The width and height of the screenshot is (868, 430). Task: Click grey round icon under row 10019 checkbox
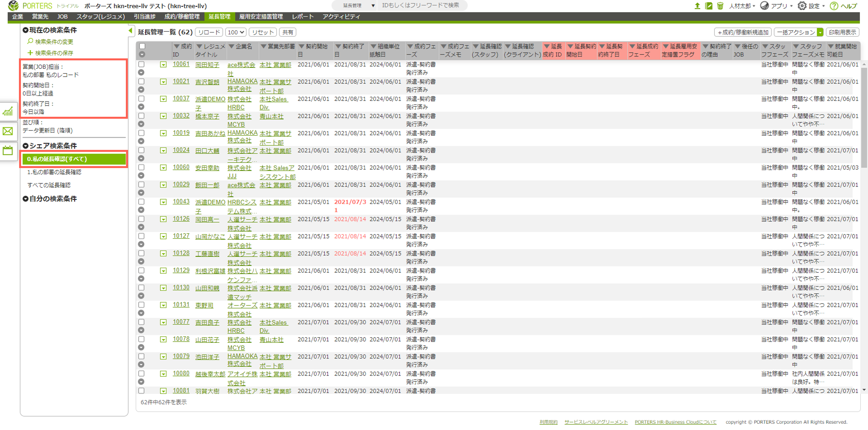[x=141, y=141]
